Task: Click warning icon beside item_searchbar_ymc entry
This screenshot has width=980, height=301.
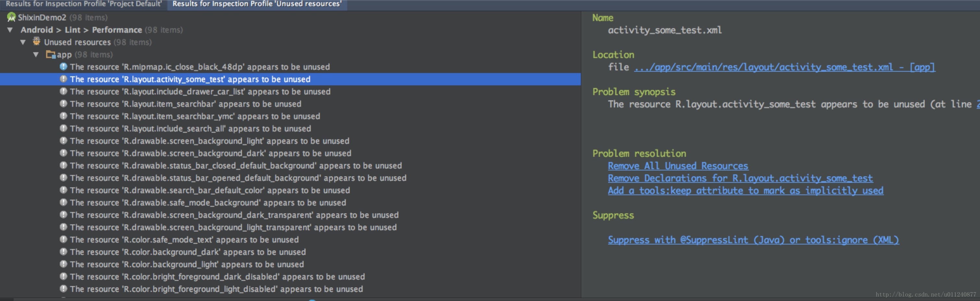Action: [64, 116]
